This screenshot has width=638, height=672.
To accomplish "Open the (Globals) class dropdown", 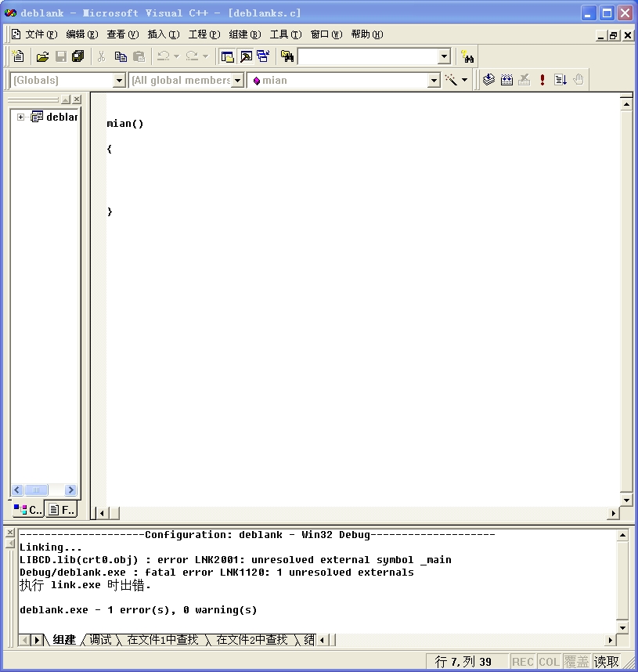I will pos(119,80).
